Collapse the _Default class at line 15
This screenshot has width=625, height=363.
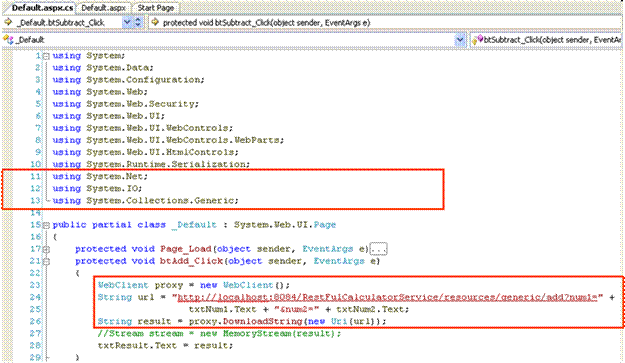pos(46,226)
